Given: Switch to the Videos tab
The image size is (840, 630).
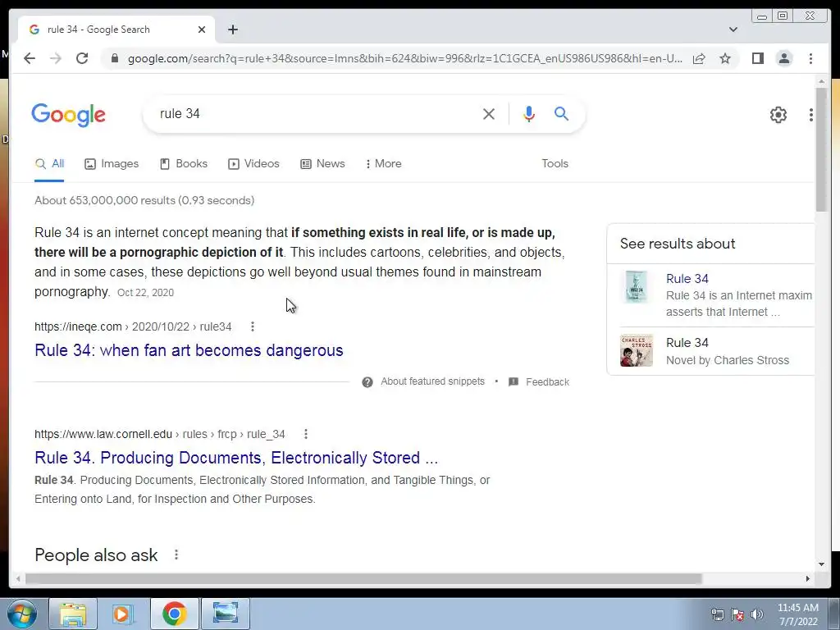Looking at the screenshot, I should pyautogui.click(x=254, y=164).
